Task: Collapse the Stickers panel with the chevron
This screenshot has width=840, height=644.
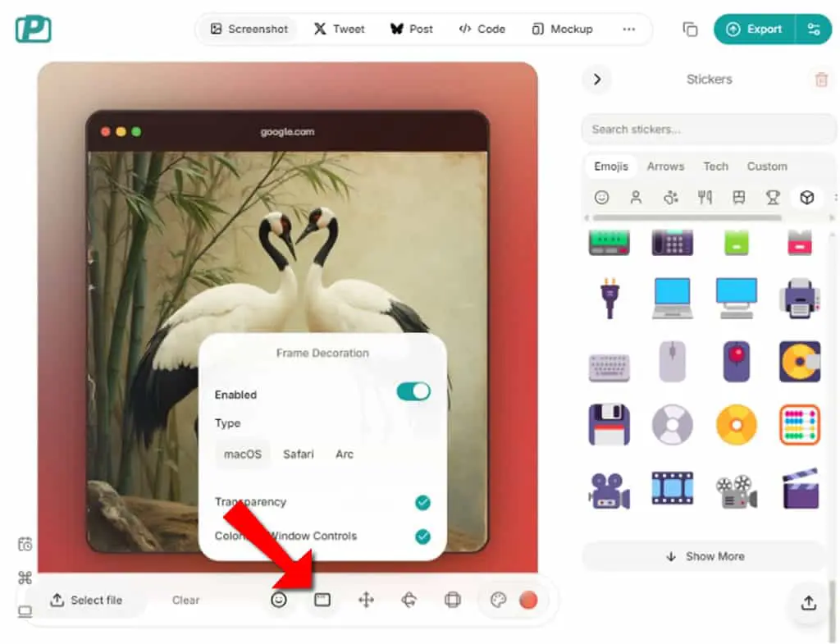Action: (597, 80)
